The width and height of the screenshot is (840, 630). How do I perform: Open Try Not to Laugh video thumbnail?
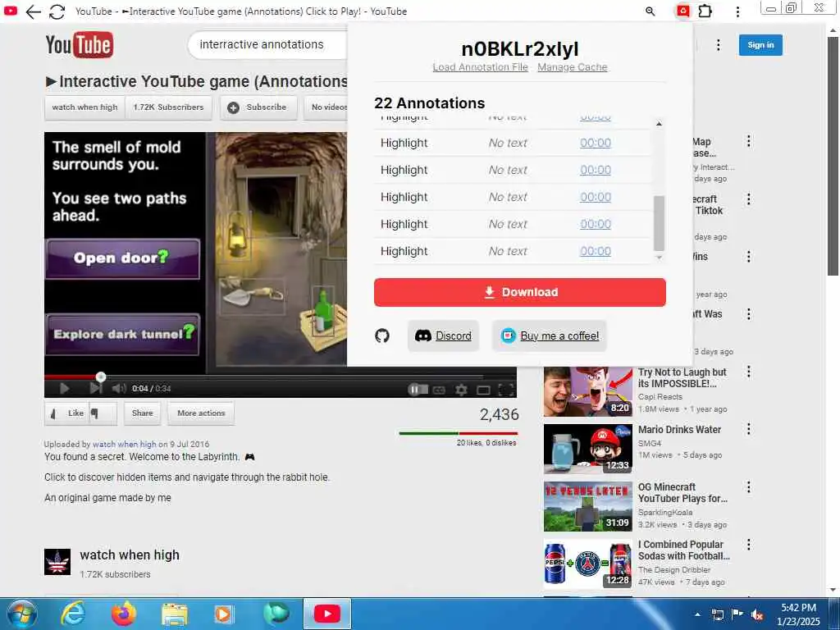tap(587, 391)
